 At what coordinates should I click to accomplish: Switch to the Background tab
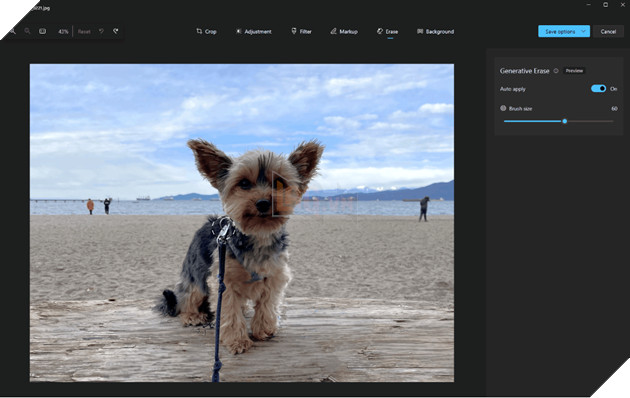(436, 31)
